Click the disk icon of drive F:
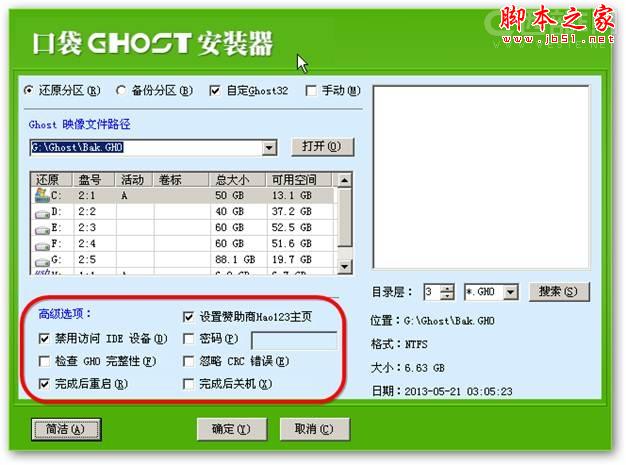Screen dimensions: 626x465 pyautogui.click(x=42, y=246)
